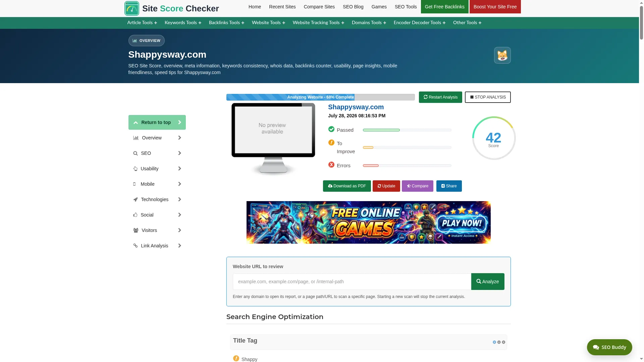Download the report as PDF

pyautogui.click(x=347, y=186)
